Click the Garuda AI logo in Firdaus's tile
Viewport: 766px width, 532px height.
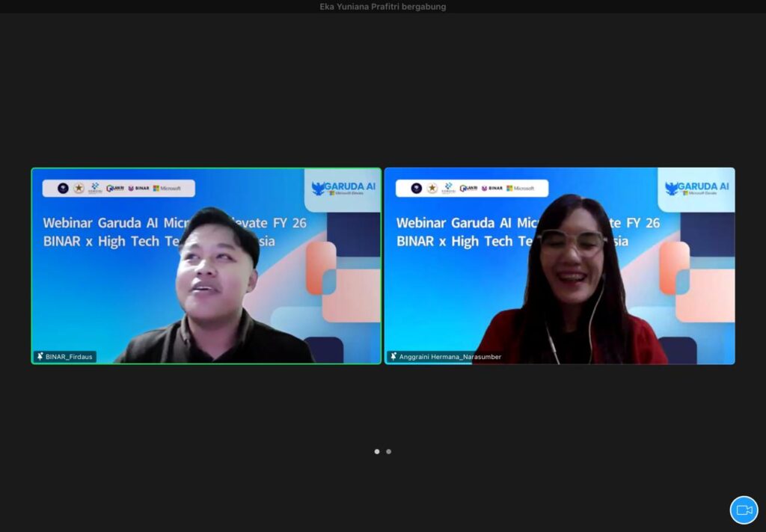pyautogui.click(x=343, y=188)
